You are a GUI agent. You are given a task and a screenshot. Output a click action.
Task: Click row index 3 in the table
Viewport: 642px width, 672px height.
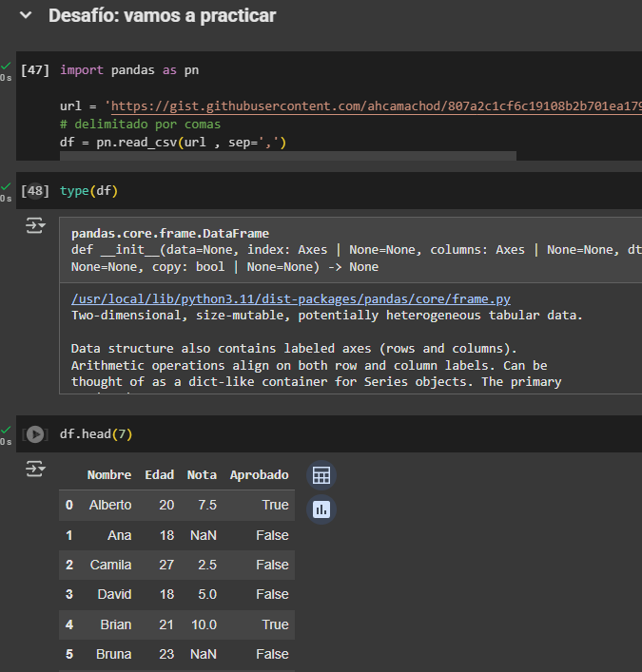(69, 594)
